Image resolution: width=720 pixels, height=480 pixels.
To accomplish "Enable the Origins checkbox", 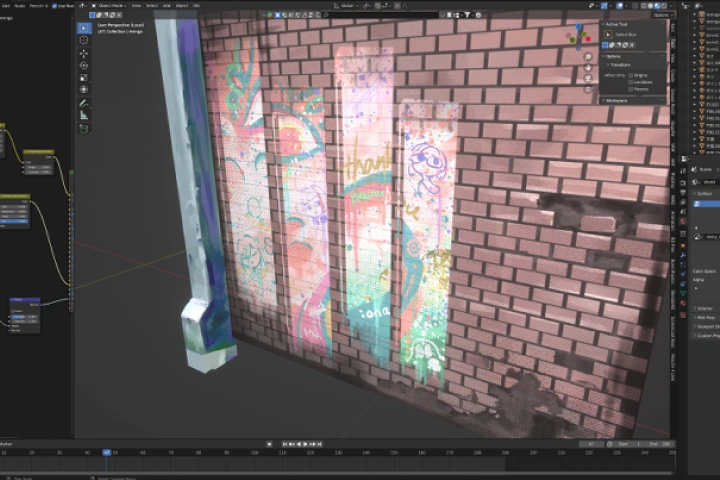I will click(630, 74).
